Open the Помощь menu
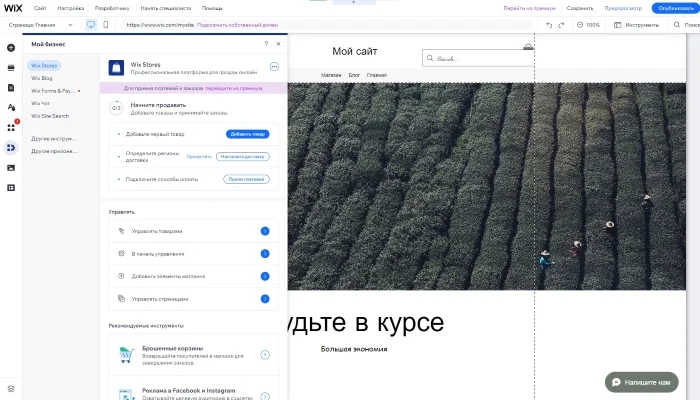The image size is (700, 400). point(212,8)
